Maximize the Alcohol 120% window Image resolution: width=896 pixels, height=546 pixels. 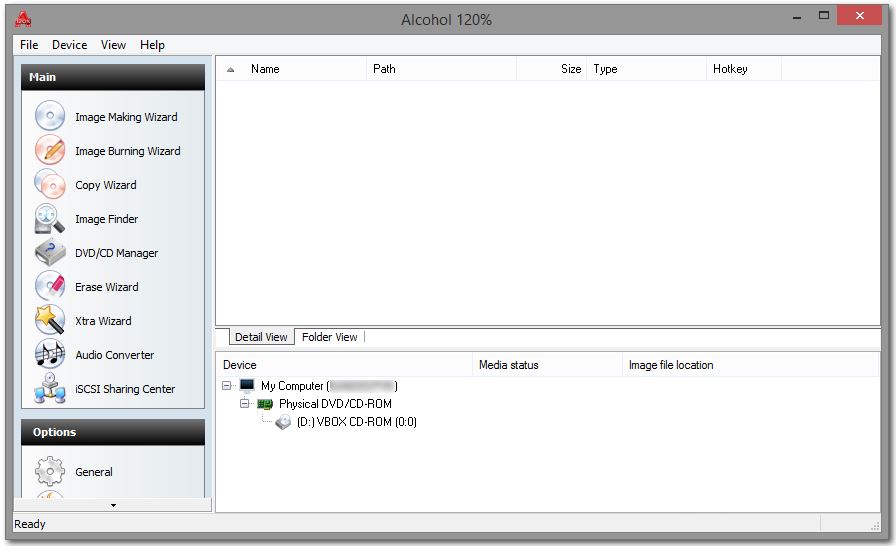(x=823, y=15)
